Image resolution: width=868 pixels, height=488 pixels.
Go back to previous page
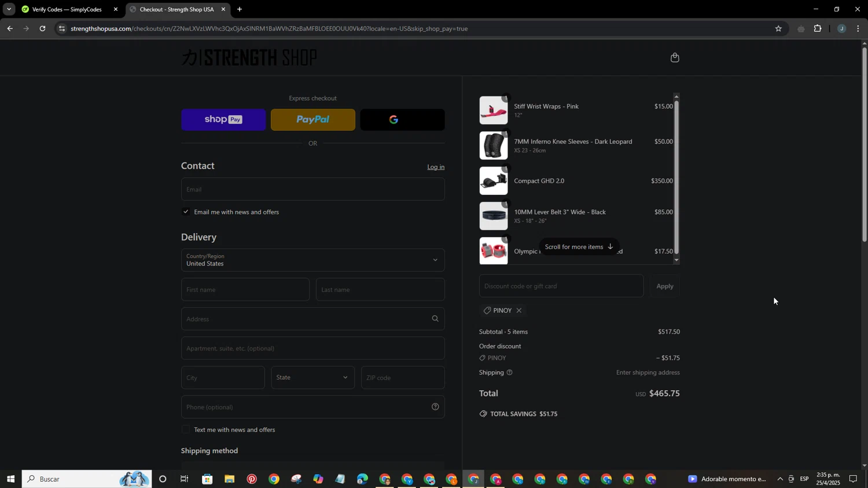point(10,28)
